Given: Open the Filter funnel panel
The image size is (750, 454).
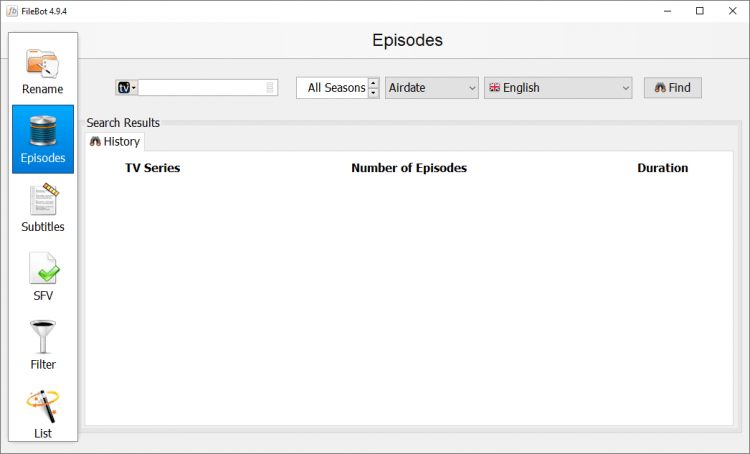Looking at the screenshot, I should 42,346.
